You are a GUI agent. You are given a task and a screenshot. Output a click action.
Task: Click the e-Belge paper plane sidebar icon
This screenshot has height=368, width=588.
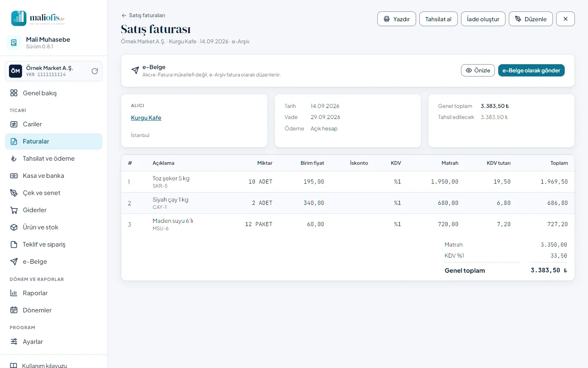point(14,262)
